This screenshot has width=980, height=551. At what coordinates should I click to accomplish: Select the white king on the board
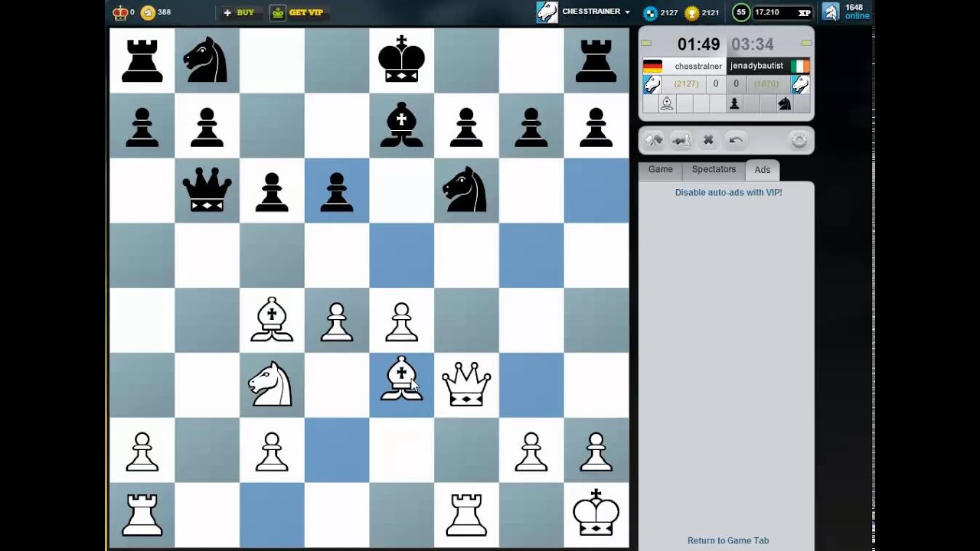pos(596,514)
